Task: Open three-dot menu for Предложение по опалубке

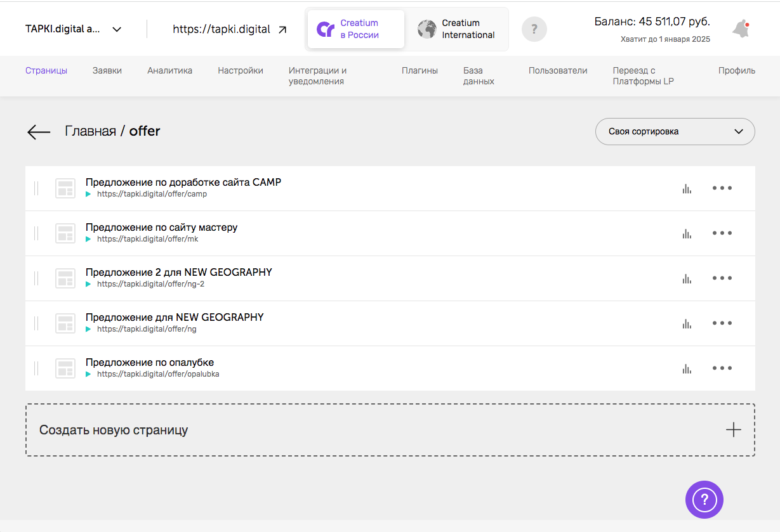Action: pyautogui.click(x=722, y=368)
